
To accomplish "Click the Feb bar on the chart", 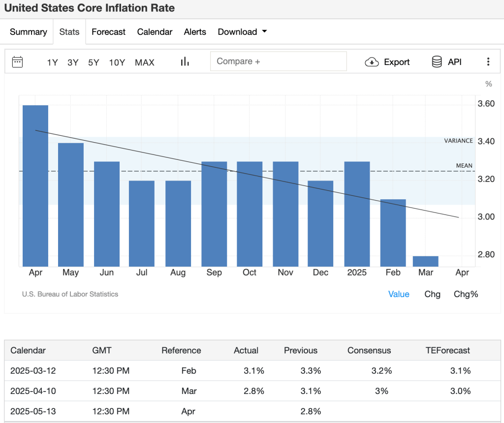I will (393, 231).
